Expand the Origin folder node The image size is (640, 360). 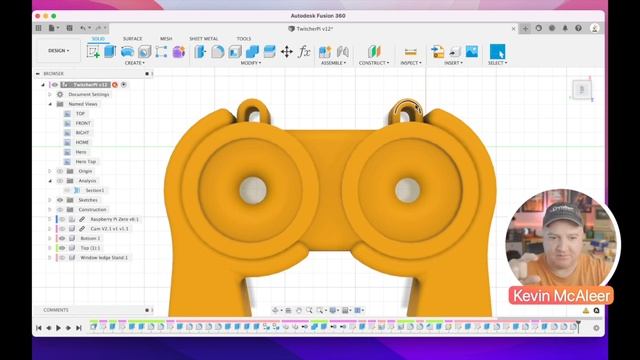click(x=50, y=171)
